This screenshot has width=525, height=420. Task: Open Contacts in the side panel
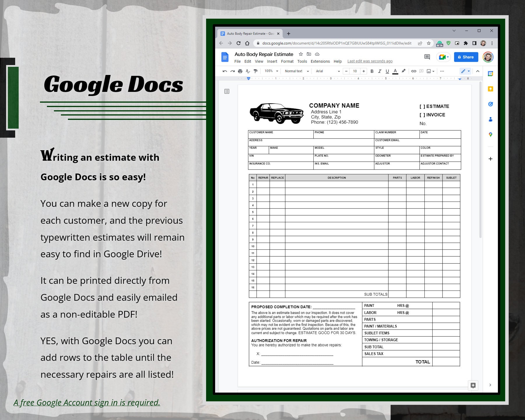tap(491, 119)
